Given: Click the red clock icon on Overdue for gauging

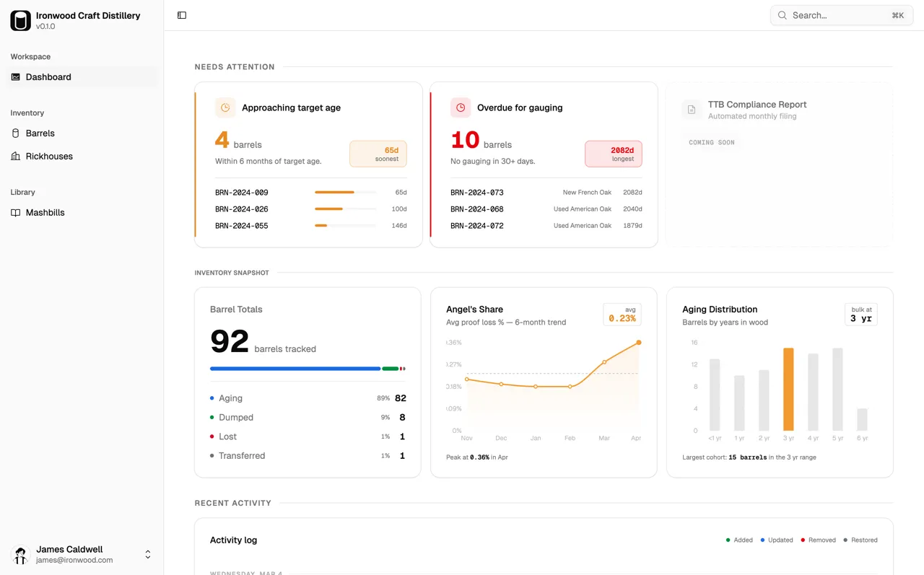Looking at the screenshot, I should (461, 107).
